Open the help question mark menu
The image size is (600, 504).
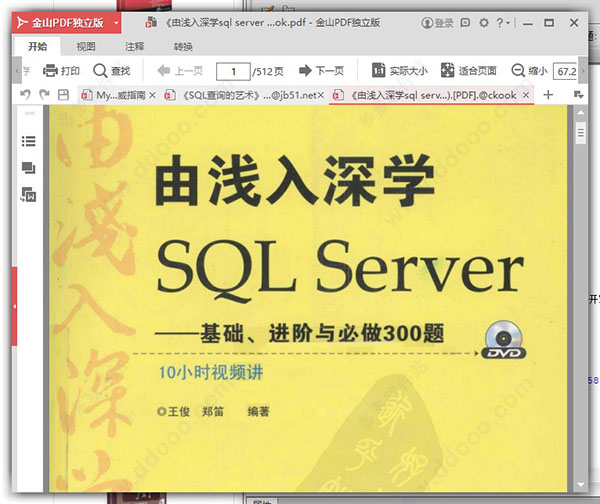[x=502, y=23]
